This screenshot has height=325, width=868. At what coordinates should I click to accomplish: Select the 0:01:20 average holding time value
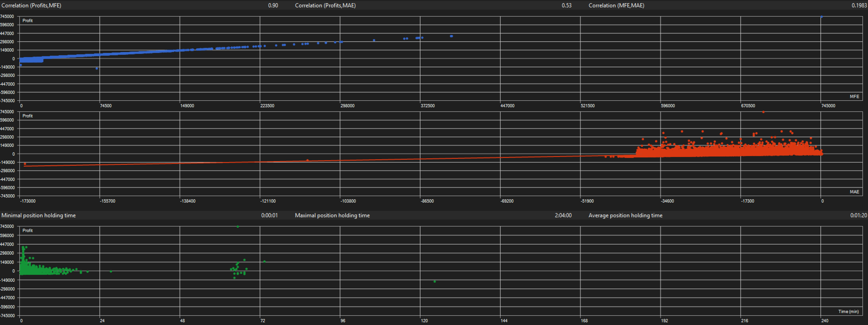point(858,215)
